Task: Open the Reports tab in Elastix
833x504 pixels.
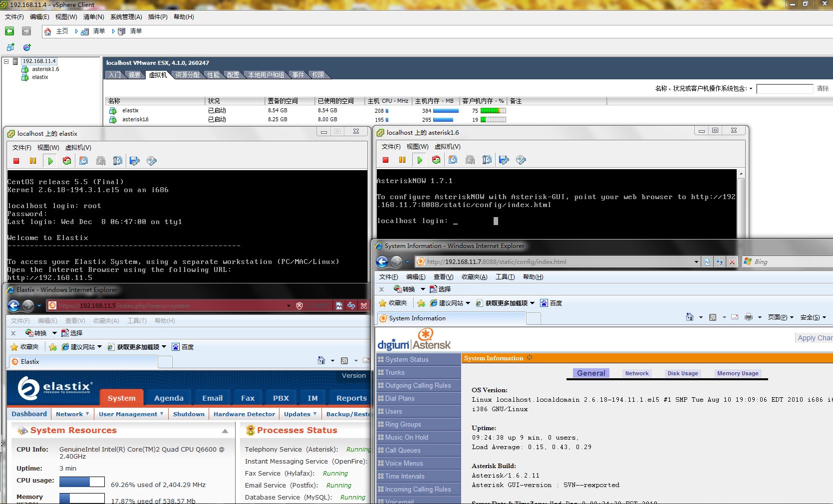Action: tap(351, 398)
